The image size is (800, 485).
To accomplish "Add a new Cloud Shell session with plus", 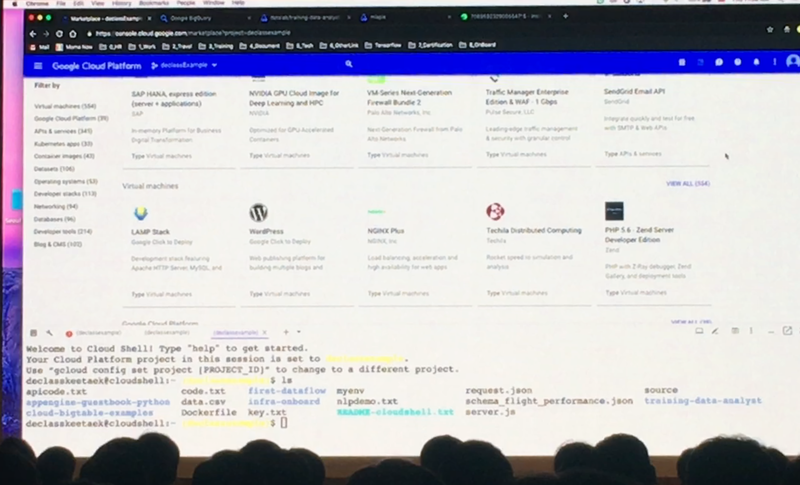I will [286, 332].
